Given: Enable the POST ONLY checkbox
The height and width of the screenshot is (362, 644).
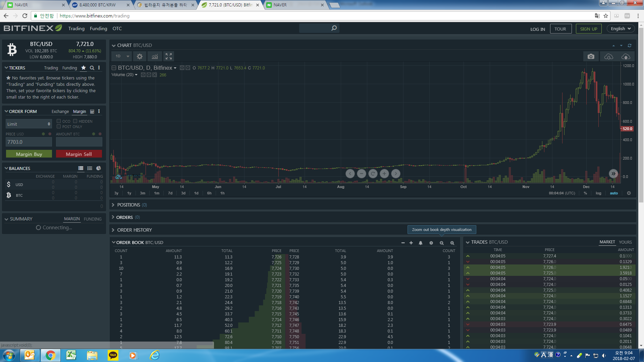Looking at the screenshot, I should 59,126.
